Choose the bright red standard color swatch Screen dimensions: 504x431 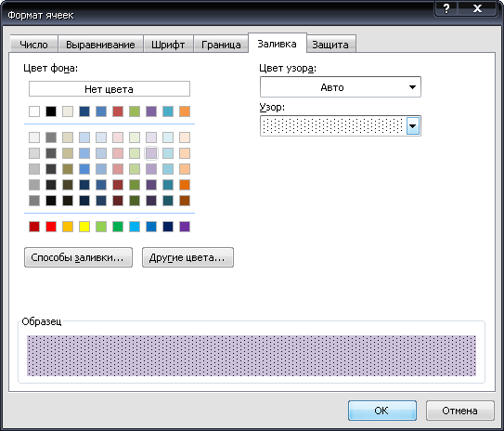click(x=51, y=227)
